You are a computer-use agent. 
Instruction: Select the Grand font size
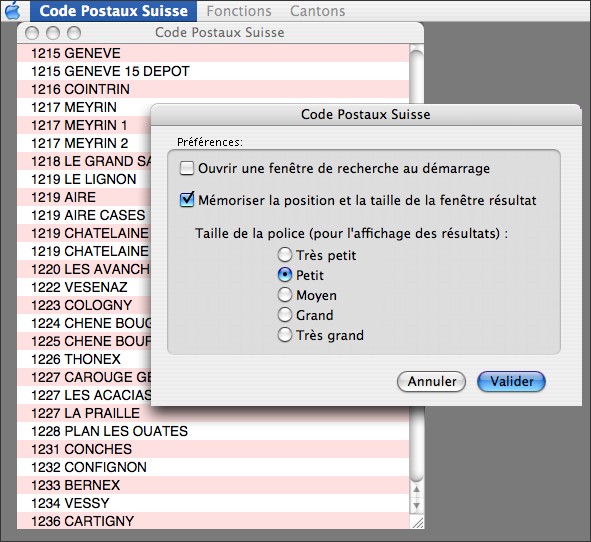click(285, 315)
